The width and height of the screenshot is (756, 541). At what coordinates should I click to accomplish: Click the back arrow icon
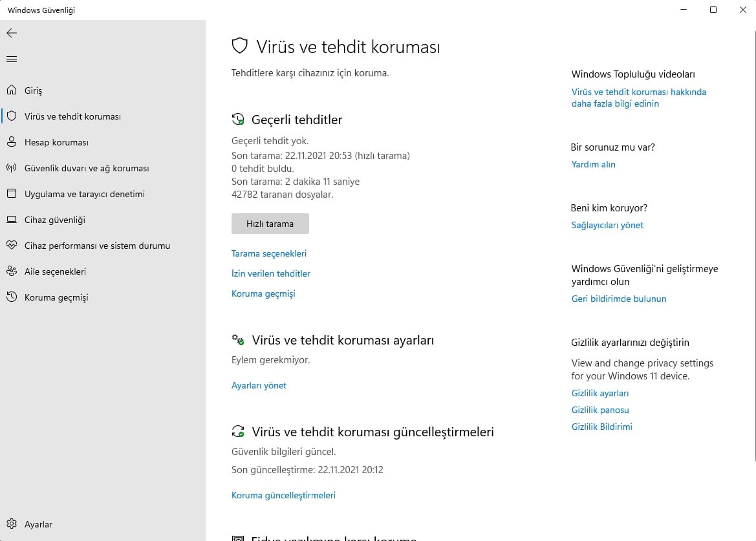pos(12,33)
